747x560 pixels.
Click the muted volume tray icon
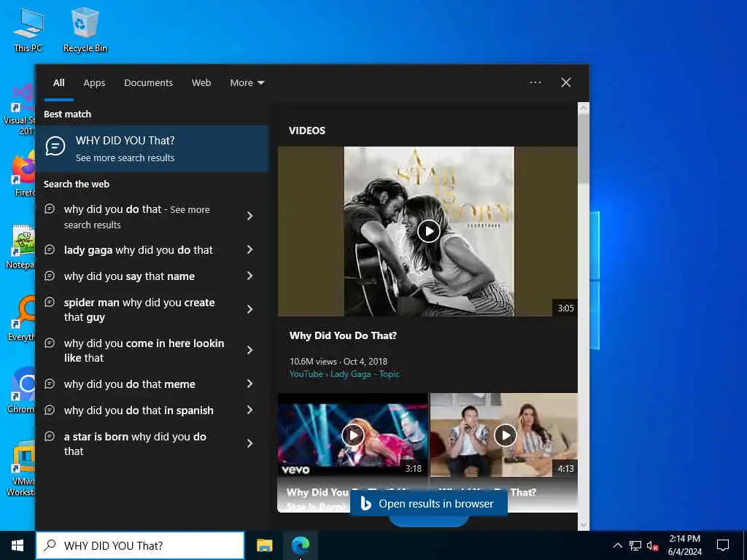[x=652, y=545]
